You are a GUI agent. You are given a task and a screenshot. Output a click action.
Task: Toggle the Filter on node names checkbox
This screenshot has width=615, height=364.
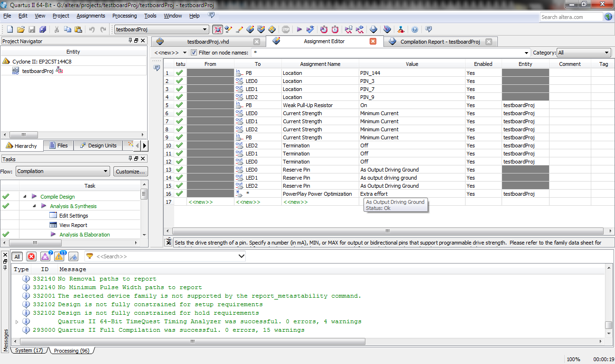[194, 53]
